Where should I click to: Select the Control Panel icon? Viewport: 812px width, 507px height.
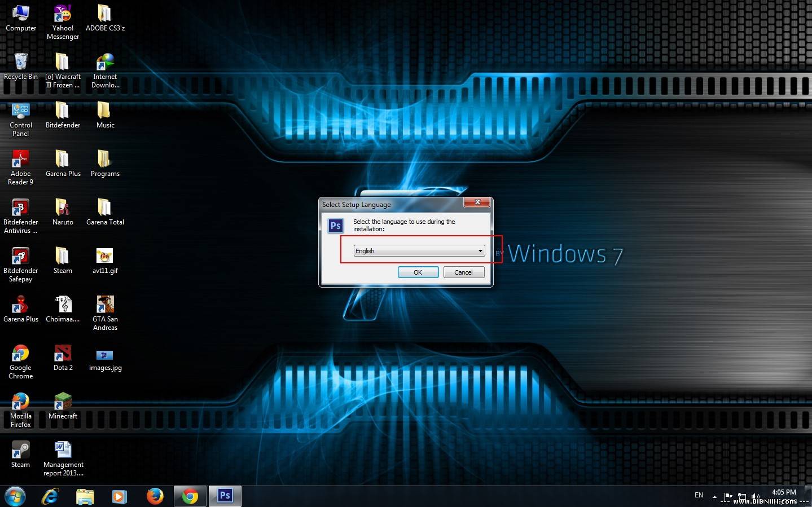click(21, 119)
